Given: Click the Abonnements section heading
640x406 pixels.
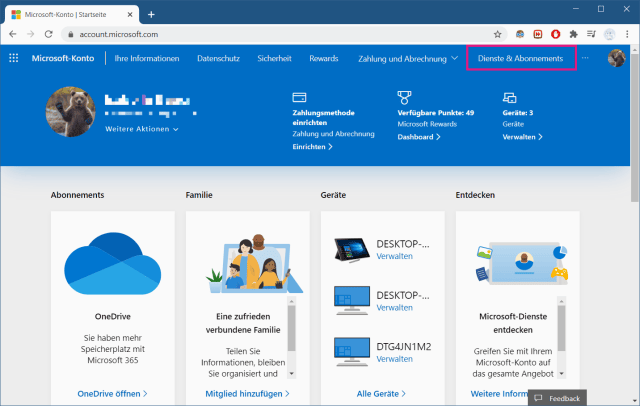Looking at the screenshot, I should [x=77, y=195].
